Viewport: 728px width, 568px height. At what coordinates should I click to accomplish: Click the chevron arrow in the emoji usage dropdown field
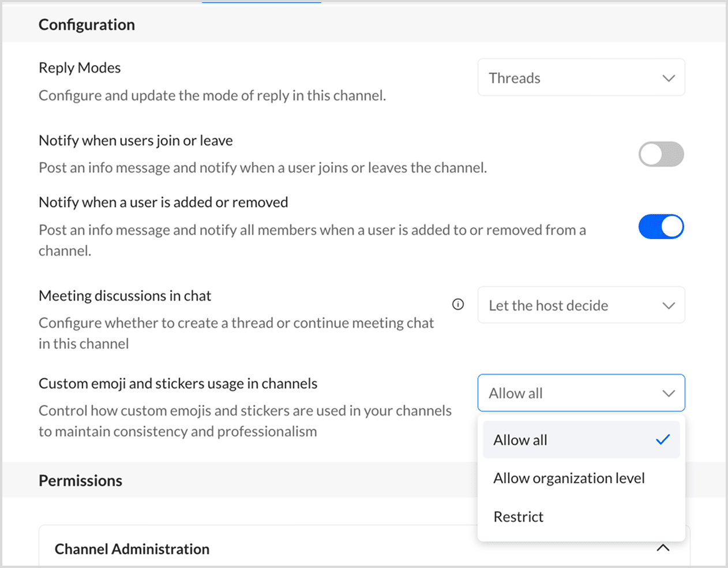(669, 393)
